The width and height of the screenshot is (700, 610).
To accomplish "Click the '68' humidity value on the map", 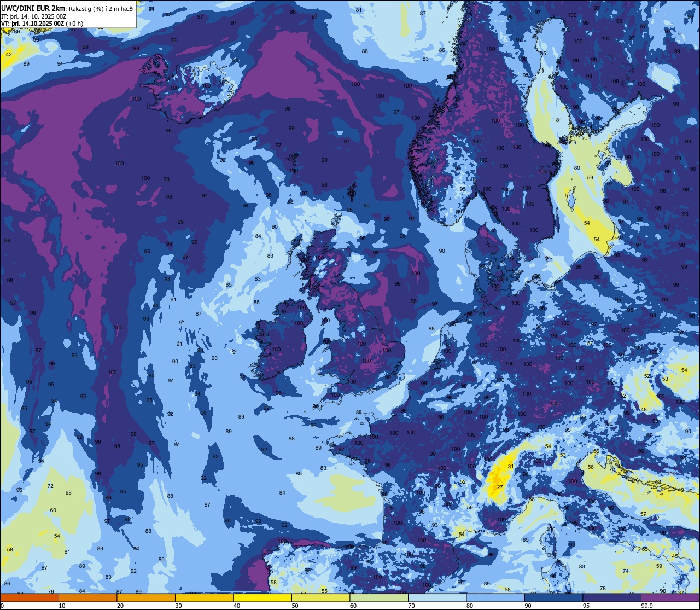I will click(68, 493).
